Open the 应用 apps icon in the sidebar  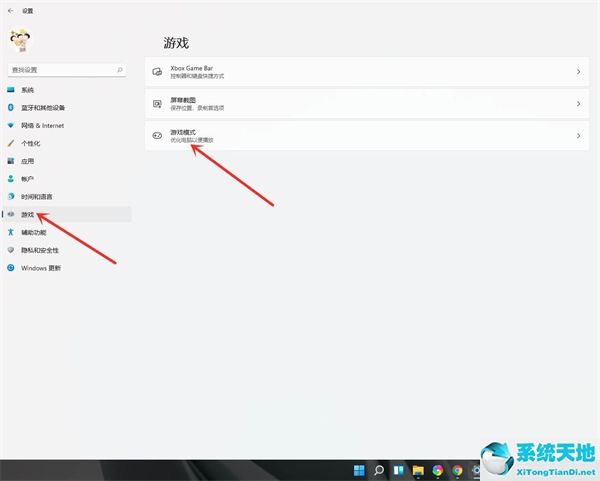(11, 161)
